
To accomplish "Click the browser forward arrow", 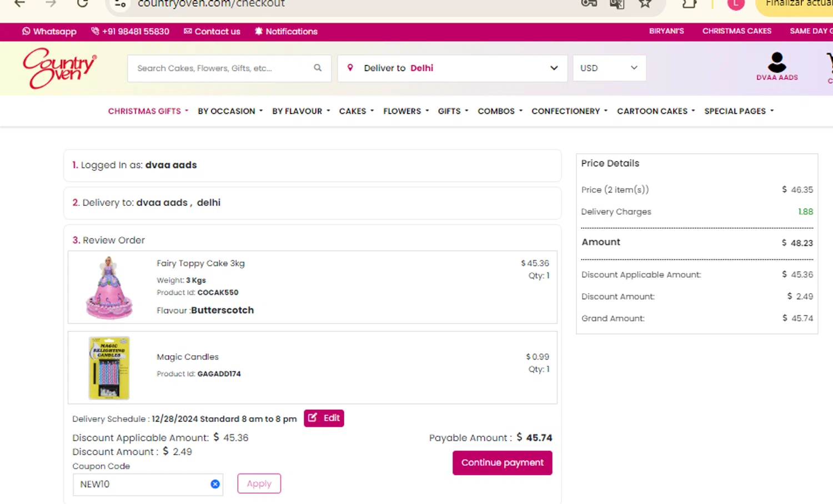I will point(51,3).
